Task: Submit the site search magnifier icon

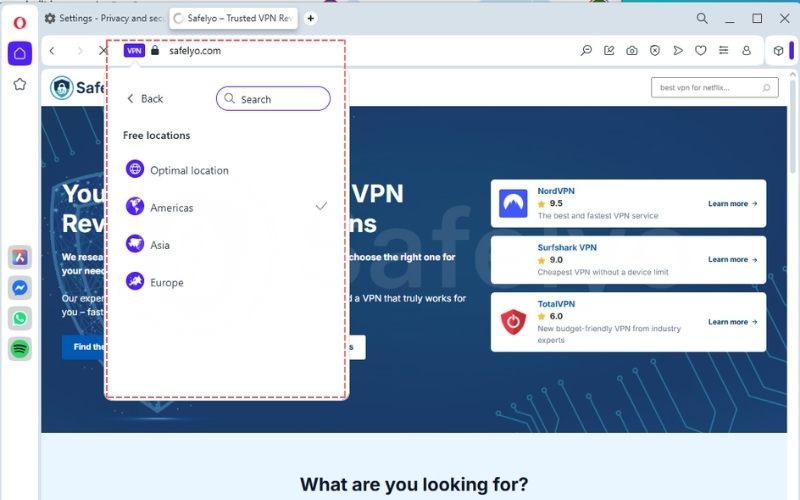Action: coord(766,88)
